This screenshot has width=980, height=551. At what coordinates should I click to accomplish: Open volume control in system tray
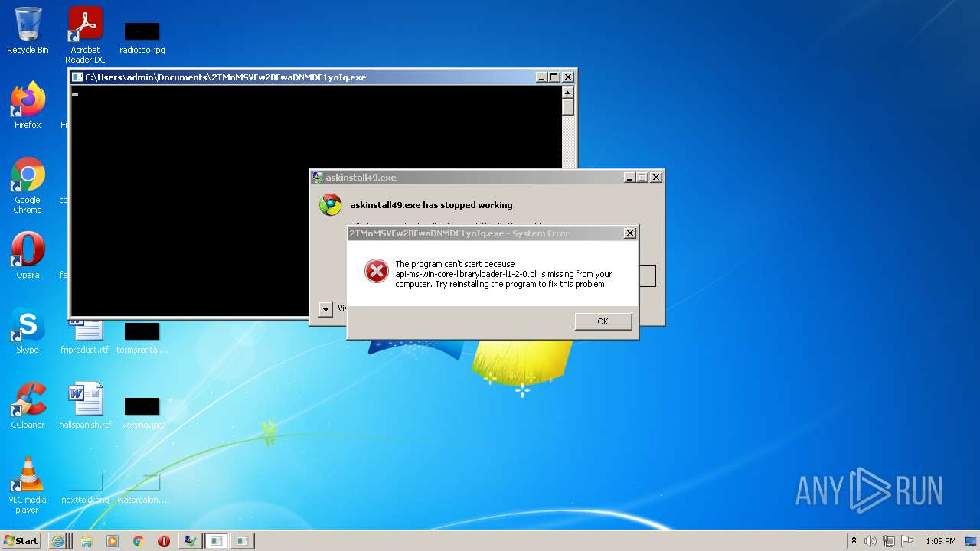870,541
